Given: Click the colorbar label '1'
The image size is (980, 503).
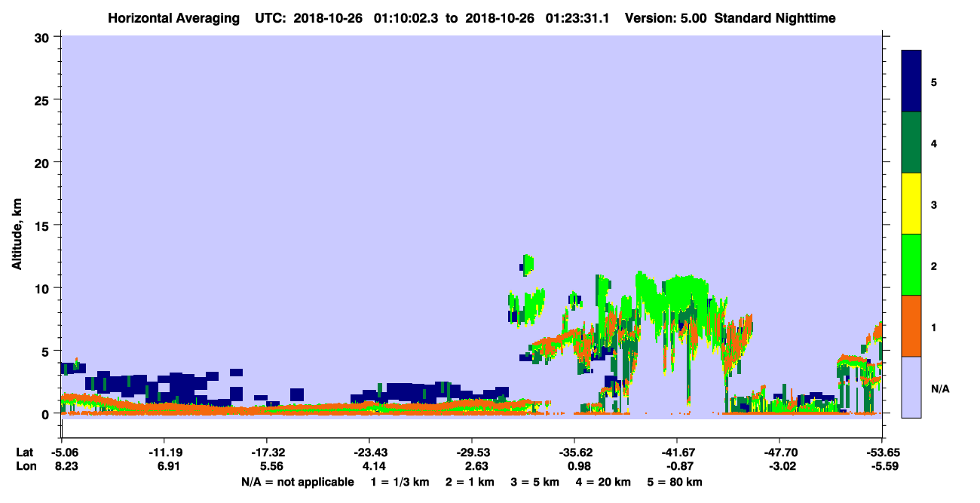Looking at the screenshot, I should [934, 327].
